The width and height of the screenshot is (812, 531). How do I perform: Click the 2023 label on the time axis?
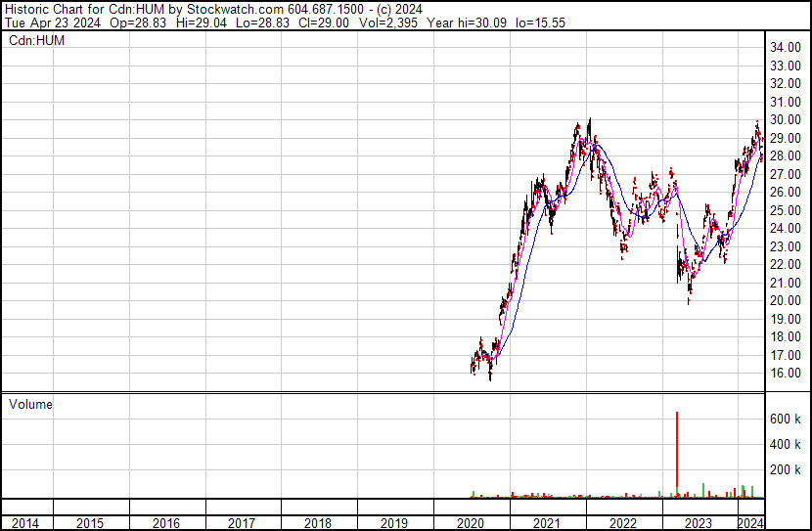click(x=699, y=523)
